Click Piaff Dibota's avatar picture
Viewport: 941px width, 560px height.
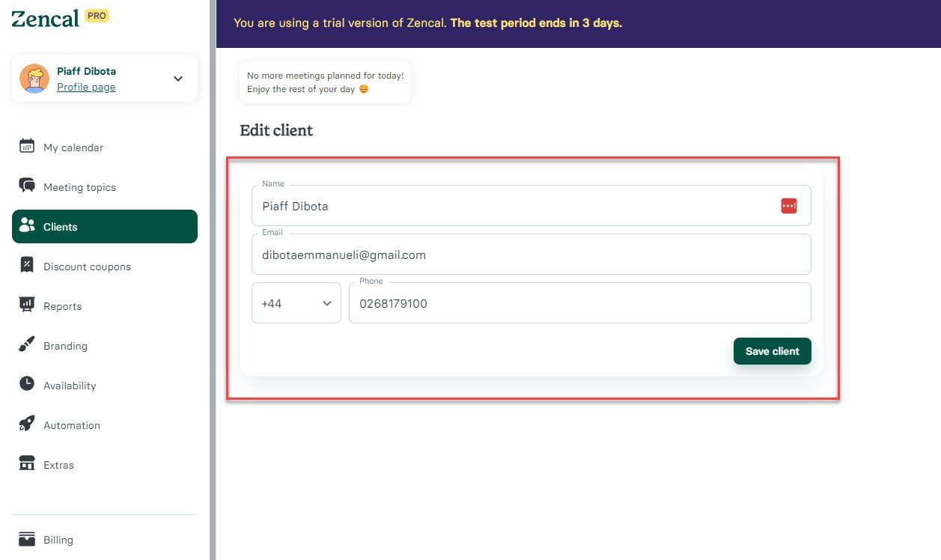click(x=34, y=78)
